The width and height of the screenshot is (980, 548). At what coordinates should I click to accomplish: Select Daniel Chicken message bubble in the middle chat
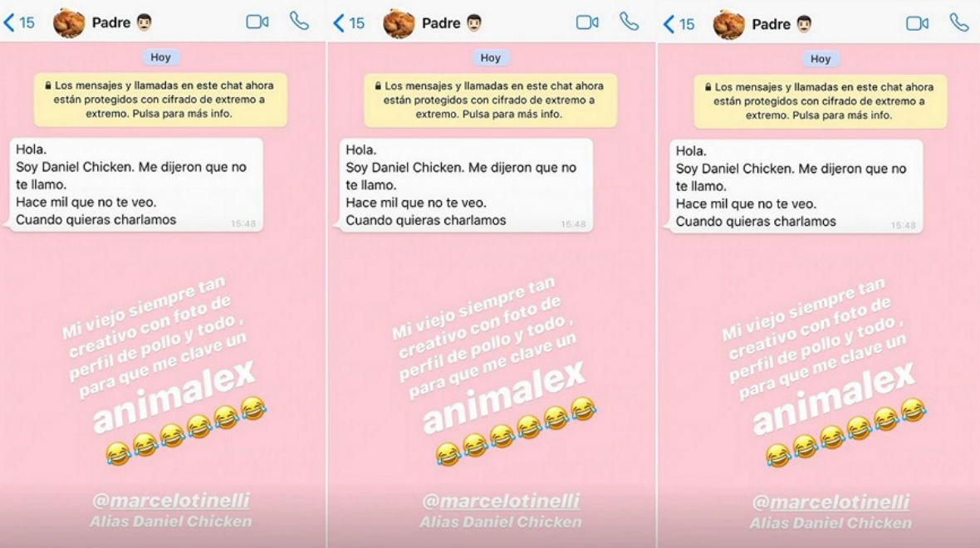(466, 186)
